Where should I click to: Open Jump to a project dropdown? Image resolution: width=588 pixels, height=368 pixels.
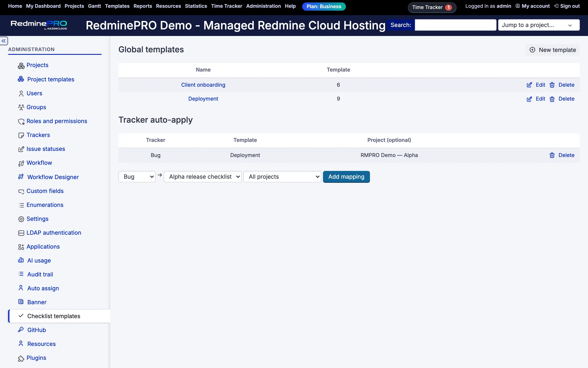pos(539,25)
